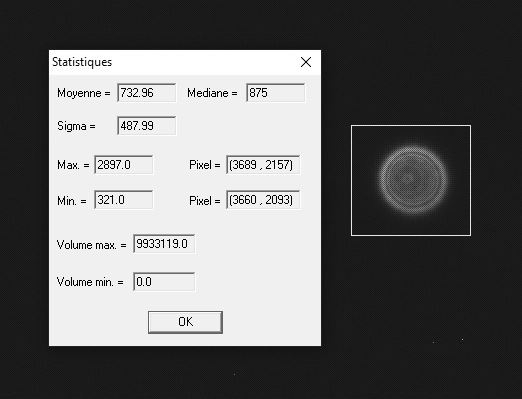This screenshot has height=399, width=522.
Task: Click the Max. value field 2897.0
Action: 124,165
